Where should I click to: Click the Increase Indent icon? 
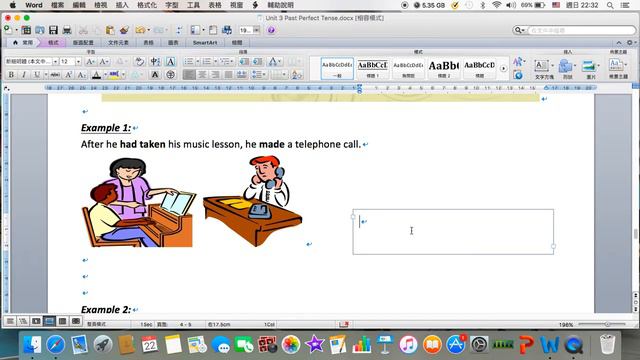(258, 62)
